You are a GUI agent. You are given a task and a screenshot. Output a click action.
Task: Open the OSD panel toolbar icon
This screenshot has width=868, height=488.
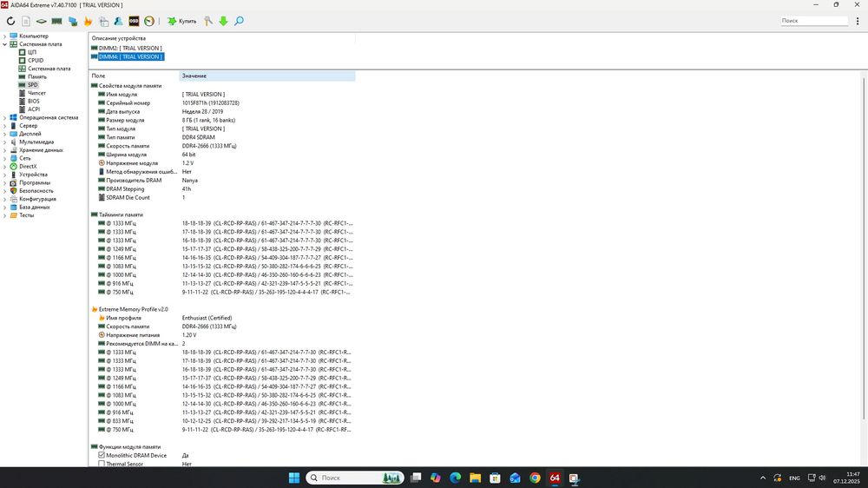134,21
